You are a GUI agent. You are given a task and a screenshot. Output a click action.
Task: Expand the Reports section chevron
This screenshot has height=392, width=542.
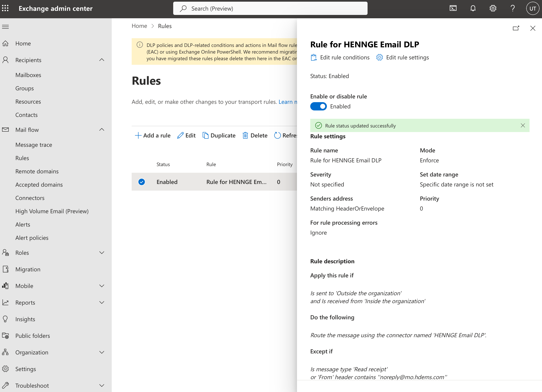coord(102,303)
